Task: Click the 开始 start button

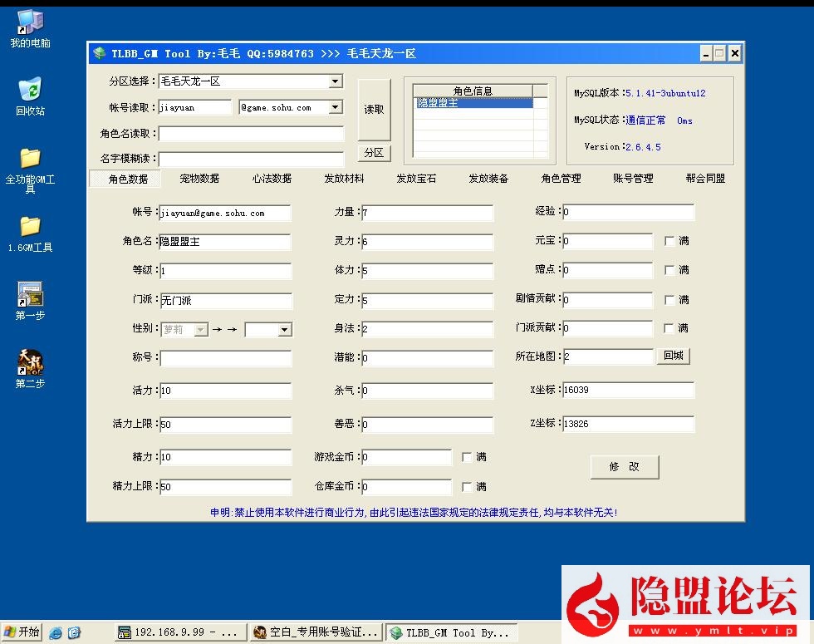Action: point(22,632)
